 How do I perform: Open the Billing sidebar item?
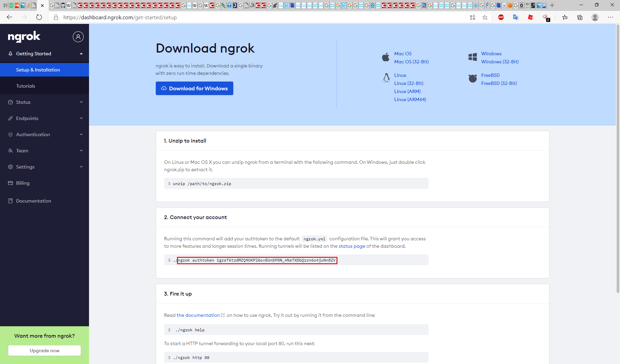23,183
